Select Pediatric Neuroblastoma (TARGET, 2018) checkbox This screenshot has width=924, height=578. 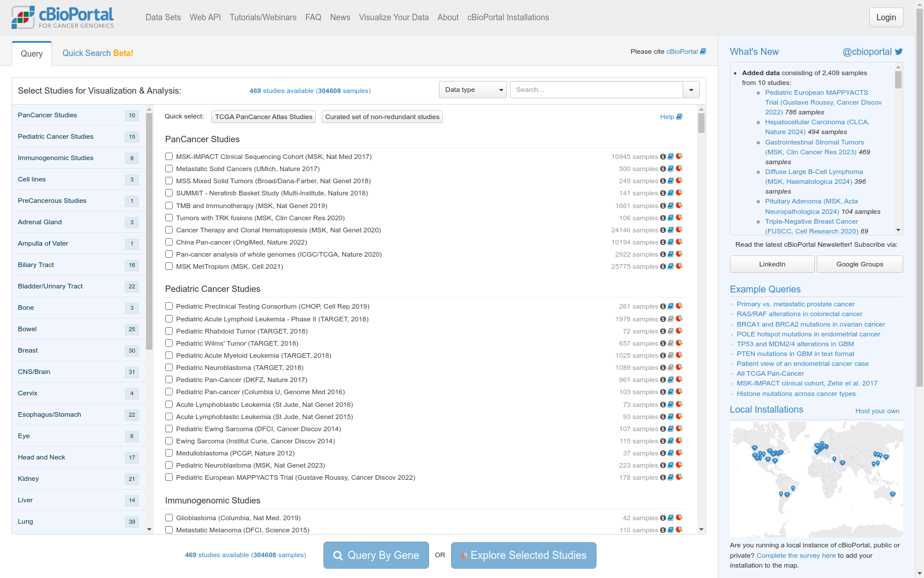pos(169,367)
